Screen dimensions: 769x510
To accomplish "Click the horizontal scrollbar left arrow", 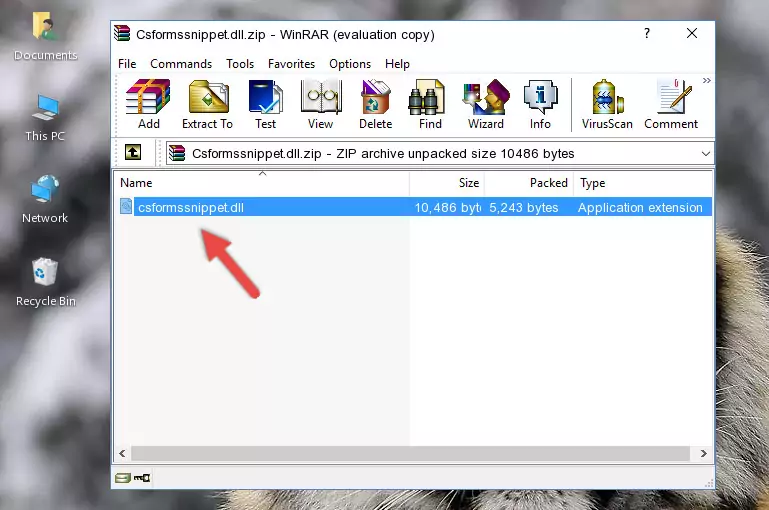I will click(123, 454).
